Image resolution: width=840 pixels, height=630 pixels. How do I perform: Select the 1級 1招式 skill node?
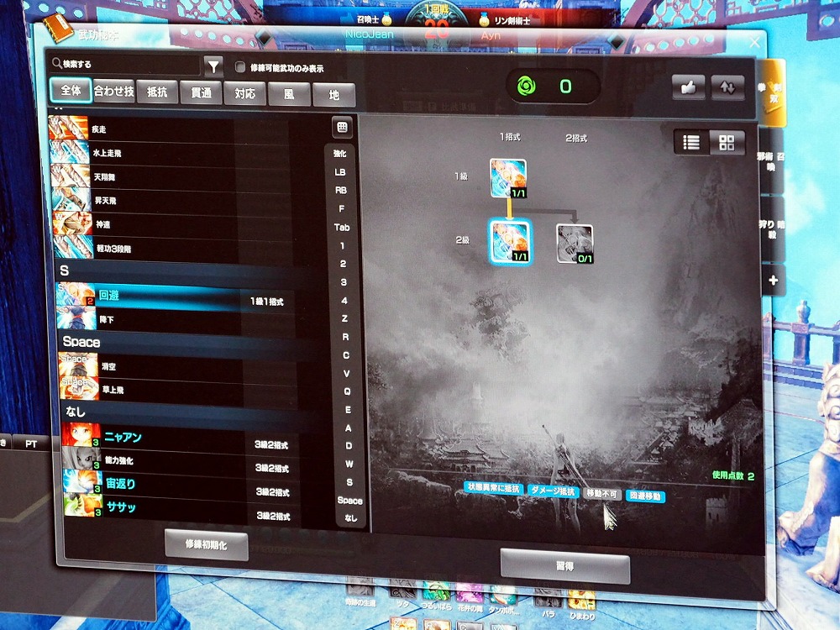[508, 178]
